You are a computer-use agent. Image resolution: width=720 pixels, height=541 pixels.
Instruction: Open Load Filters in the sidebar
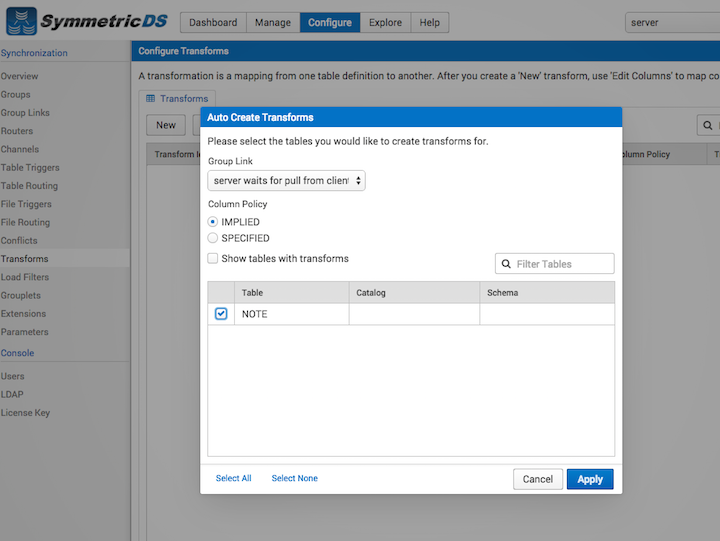pyautogui.click(x=25, y=277)
